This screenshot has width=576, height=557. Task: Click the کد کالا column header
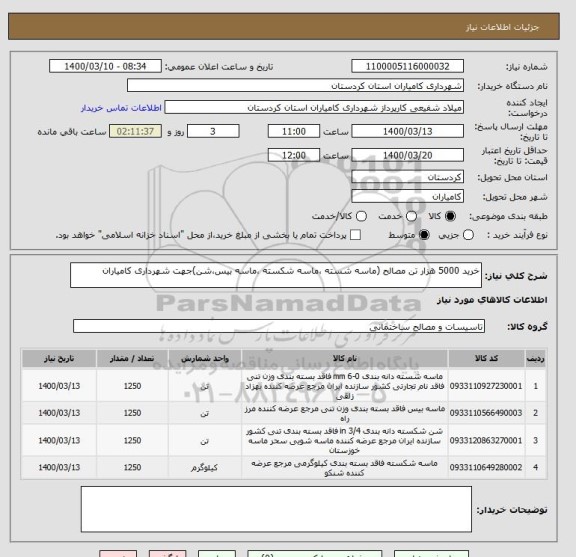coord(486,359)
